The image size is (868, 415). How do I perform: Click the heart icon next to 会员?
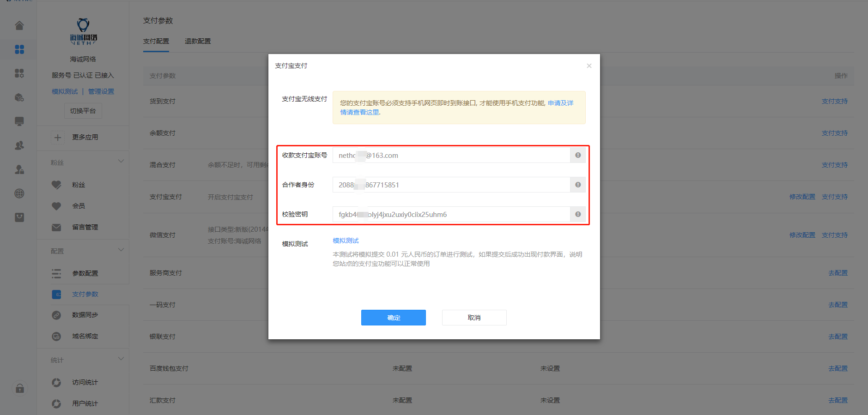(56, 206)
